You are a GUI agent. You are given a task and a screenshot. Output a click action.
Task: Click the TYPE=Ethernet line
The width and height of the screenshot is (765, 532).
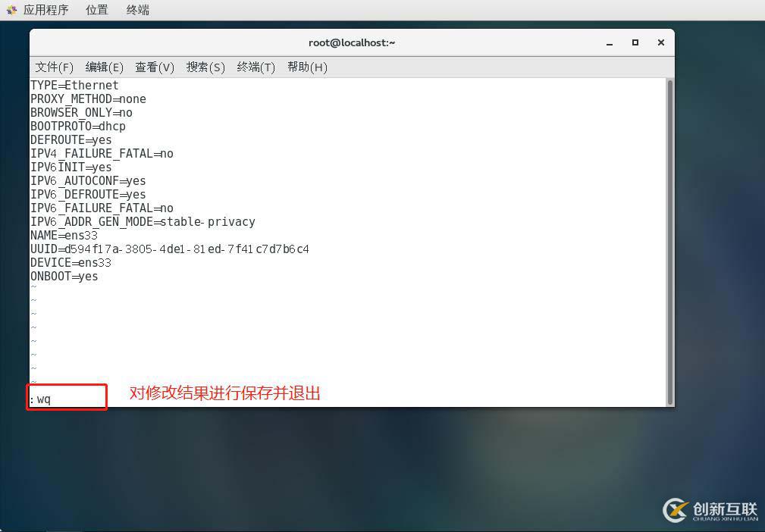74,86
